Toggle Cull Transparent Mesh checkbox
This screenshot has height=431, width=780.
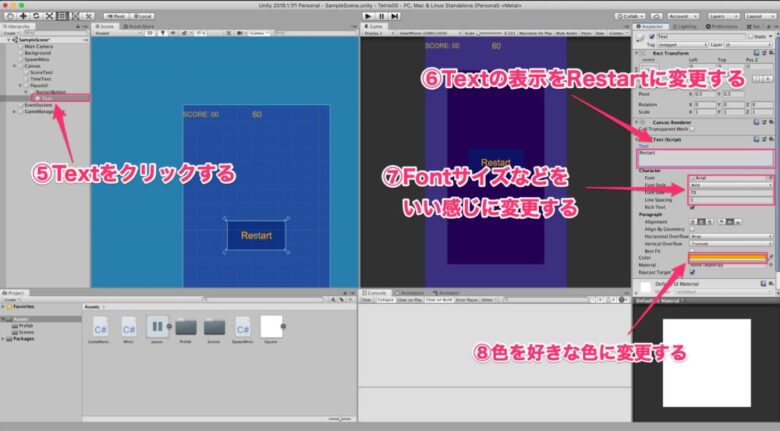point(692,129)
